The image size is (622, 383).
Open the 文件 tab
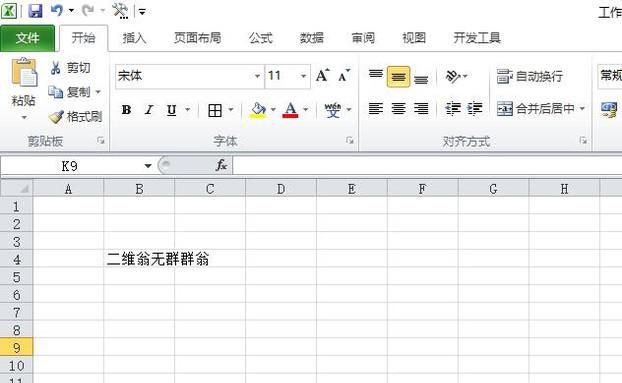[27, 38]
